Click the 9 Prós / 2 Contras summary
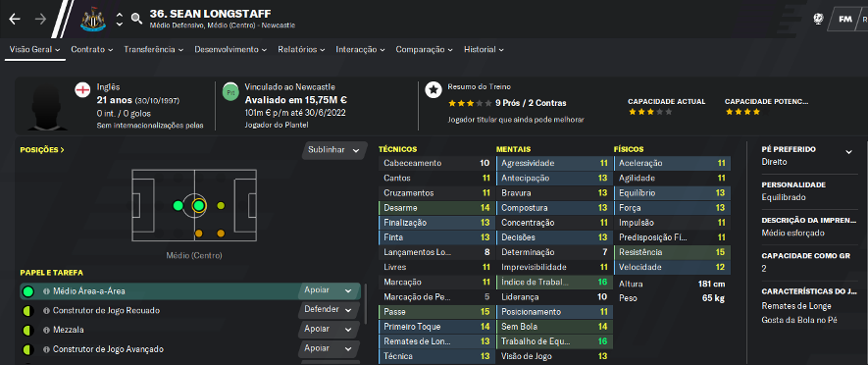868x365 pixels. point(531,103)
